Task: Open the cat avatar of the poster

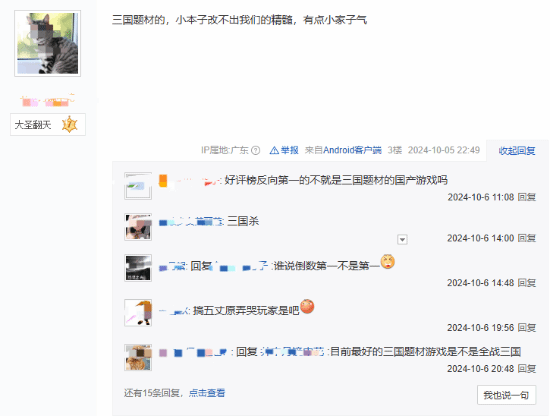Action: [48, 43]
